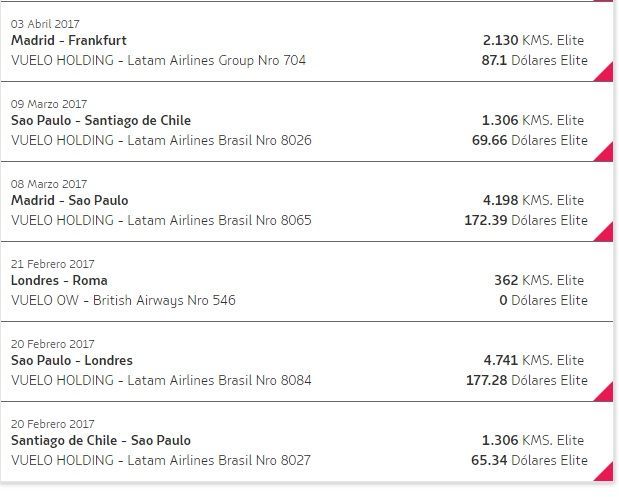
Task: Expand the Madrid - Frankfurt card corner triangle
Action: click(x=604, y=72)
